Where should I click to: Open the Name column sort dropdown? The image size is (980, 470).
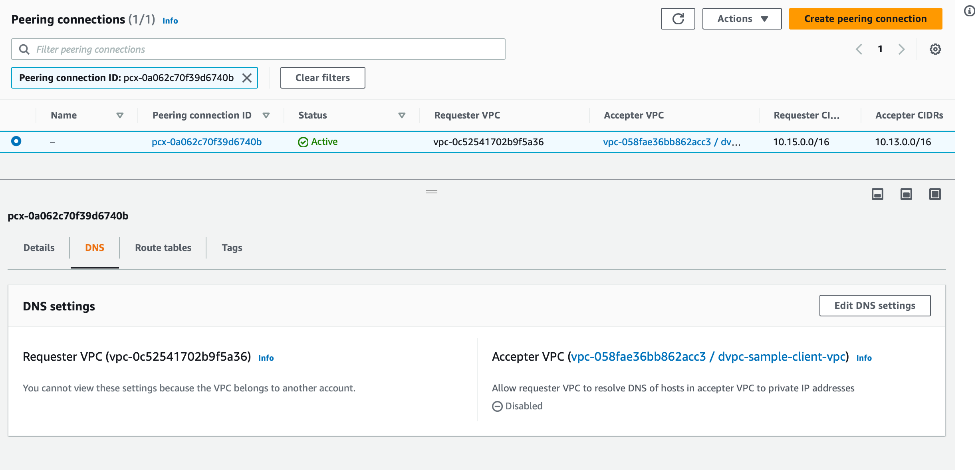coord(119,115)
